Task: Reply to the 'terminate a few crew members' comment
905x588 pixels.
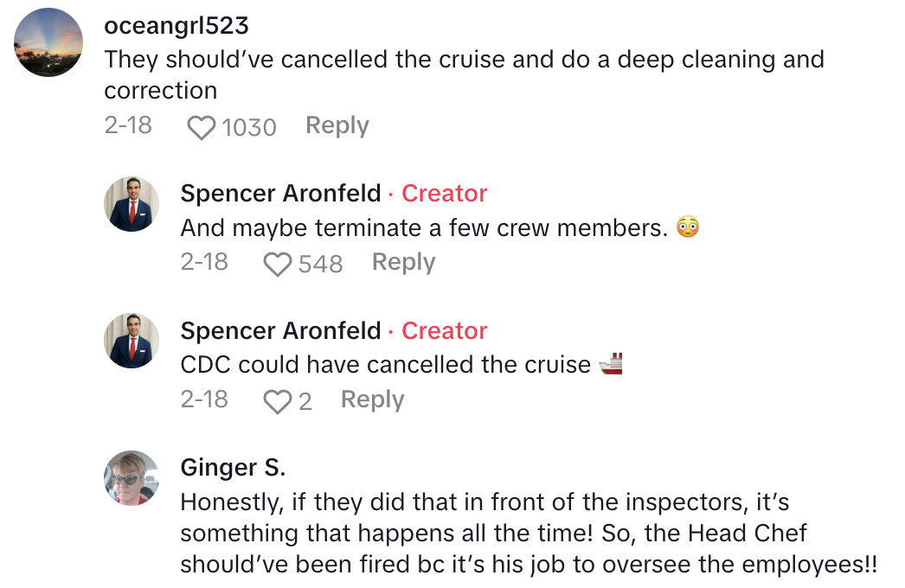Action: pyautogui.click(x=403, y=263)
